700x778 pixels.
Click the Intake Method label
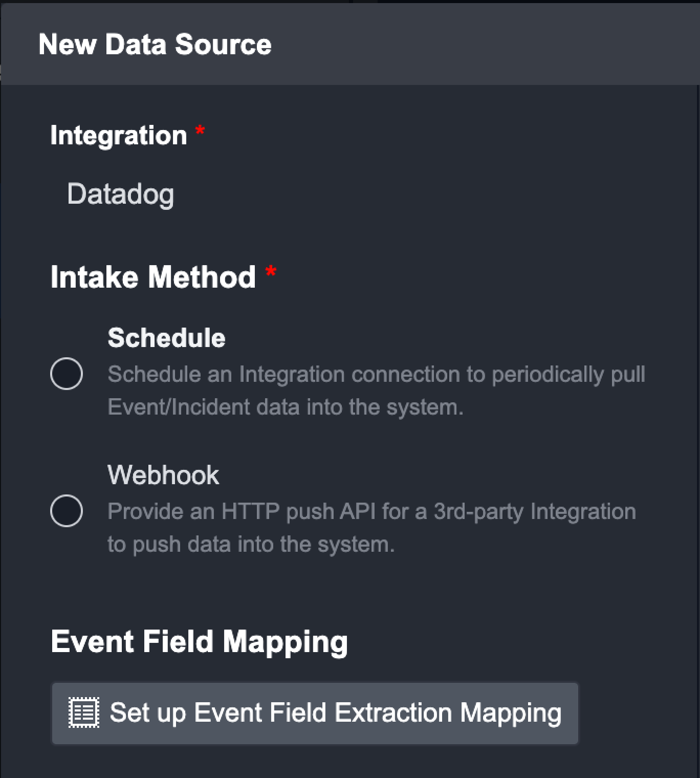click(x=153, y=277)
